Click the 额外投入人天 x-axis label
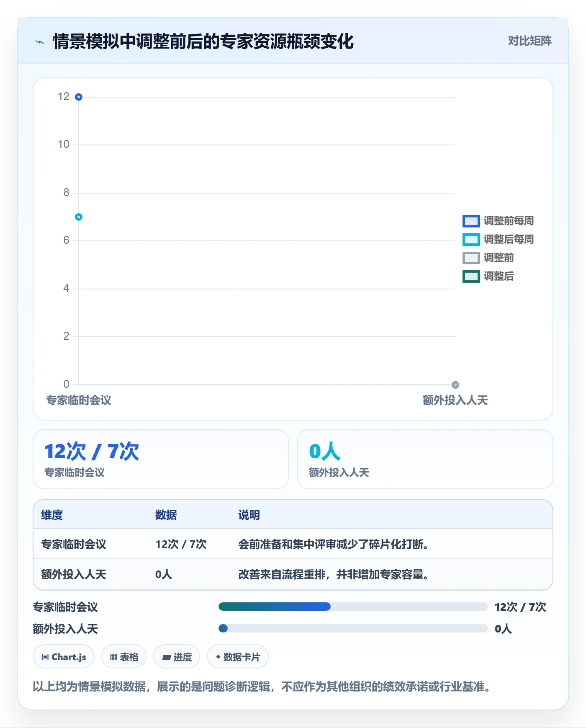 pyautogui.click(x=455, y=400)
